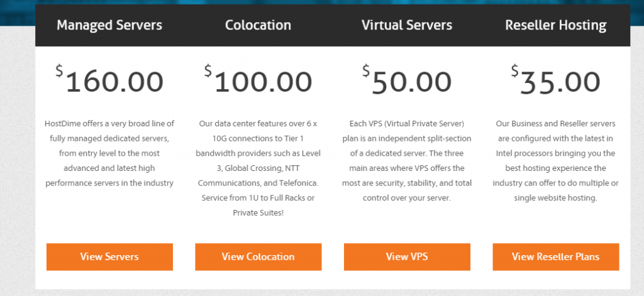Image resolution: width=644 pixels, height=296 pixels.
Task: Click the dollar sign beside 160.00
Action: (59, 71)
